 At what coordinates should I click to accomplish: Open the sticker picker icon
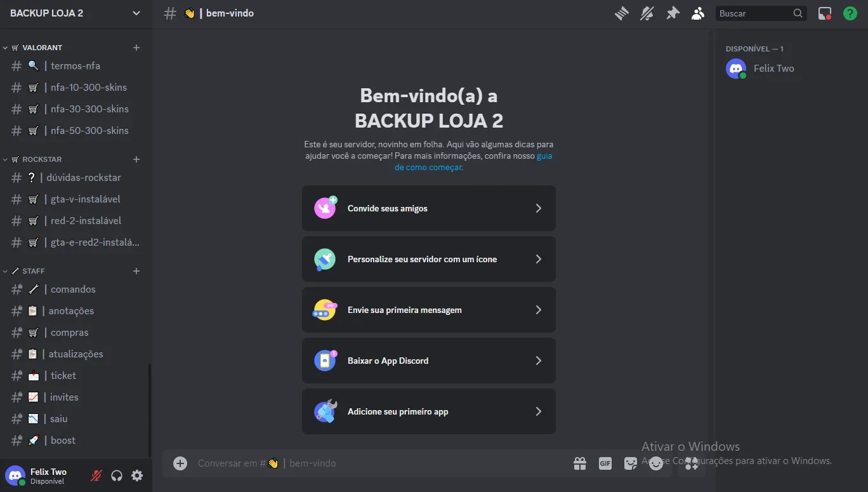631,463
